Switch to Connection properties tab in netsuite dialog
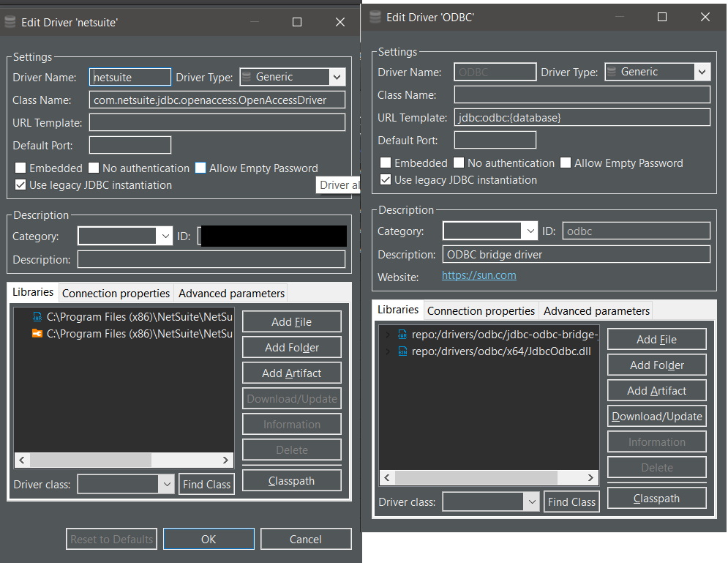Viewport: 728px width, 563px height. click(x=116, y=293)
